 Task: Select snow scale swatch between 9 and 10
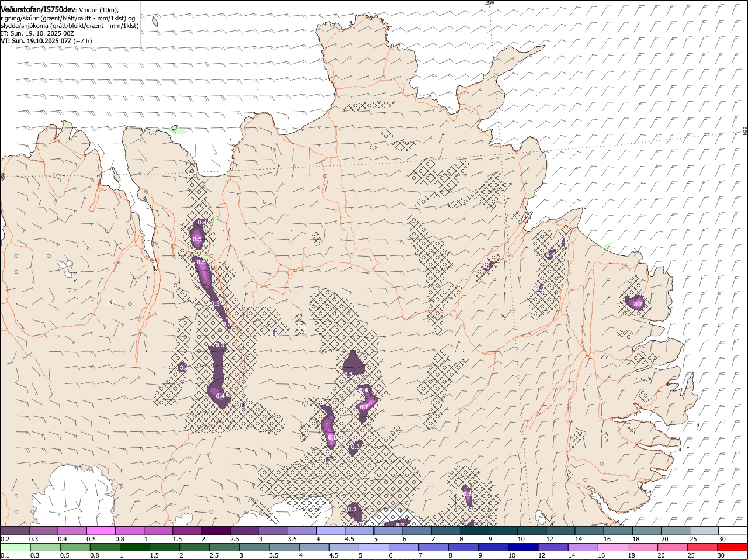click(x=503, y=531)
